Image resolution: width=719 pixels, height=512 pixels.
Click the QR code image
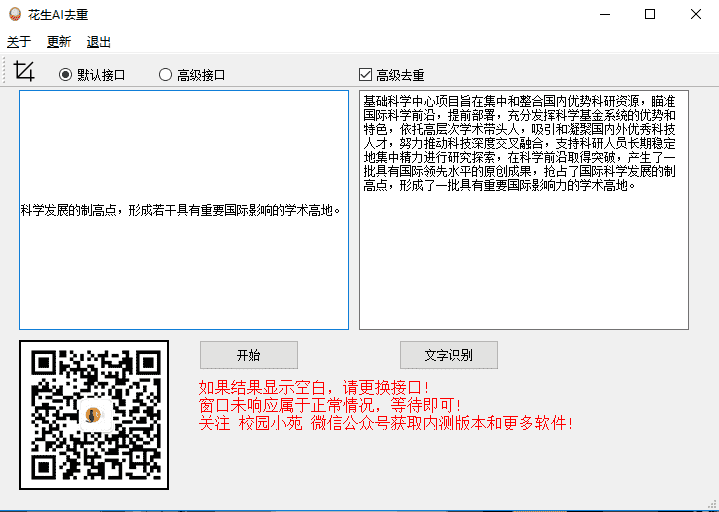click(x=94, y=415)
